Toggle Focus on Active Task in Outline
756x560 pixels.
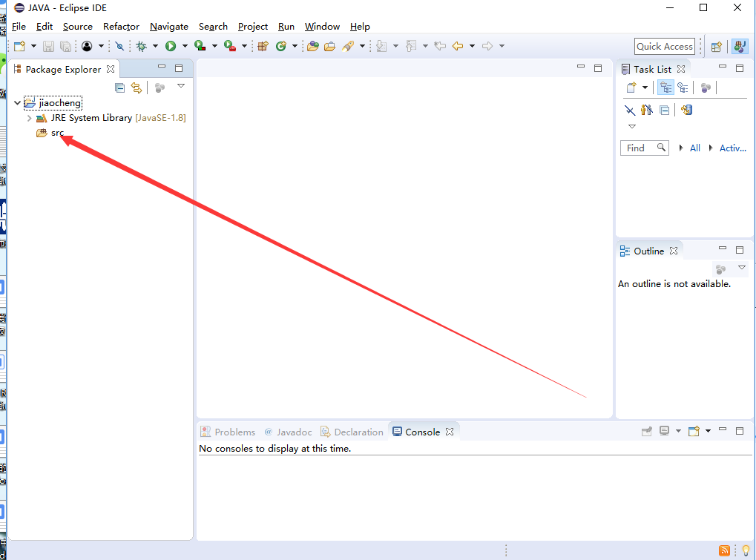coord(721,269)
